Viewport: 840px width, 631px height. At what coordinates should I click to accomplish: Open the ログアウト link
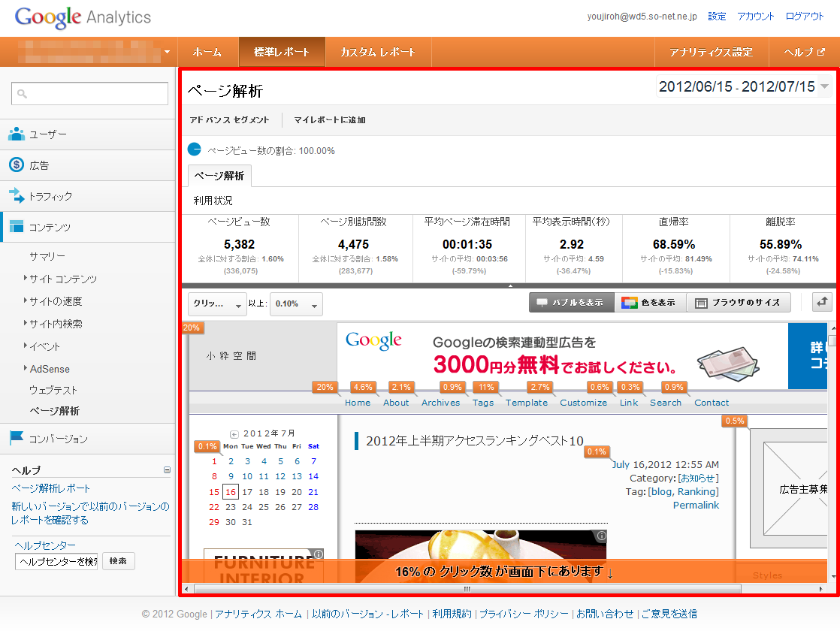[x=804, y=16]
